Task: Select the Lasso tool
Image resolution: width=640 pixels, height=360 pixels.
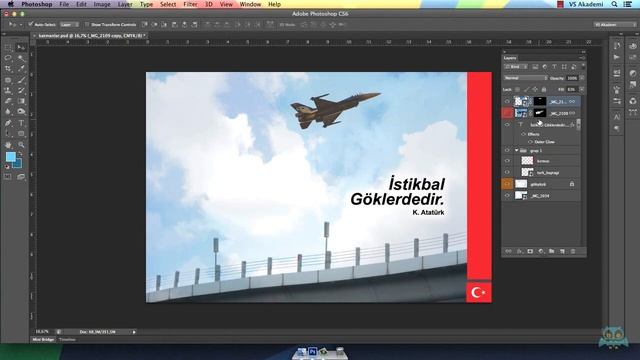Action: (8, 58)
